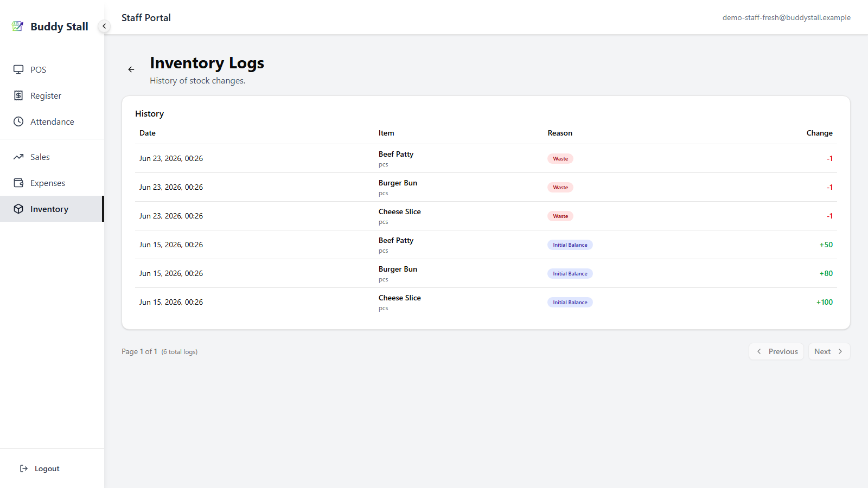Screen dimensions: 868x488
Task: Click the Buddy Stall logo icon
Action: click(17, 26)
